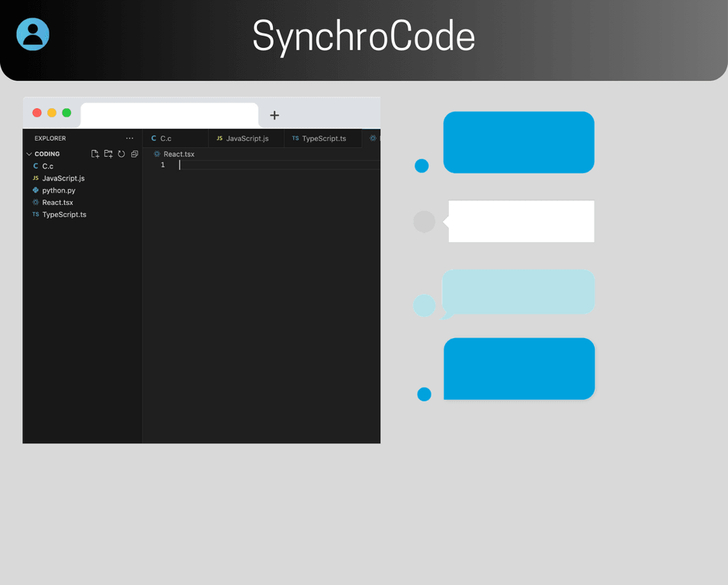Click the plus icon to add new tab
Screen dimensions: 728x585
tap(274, 115)
